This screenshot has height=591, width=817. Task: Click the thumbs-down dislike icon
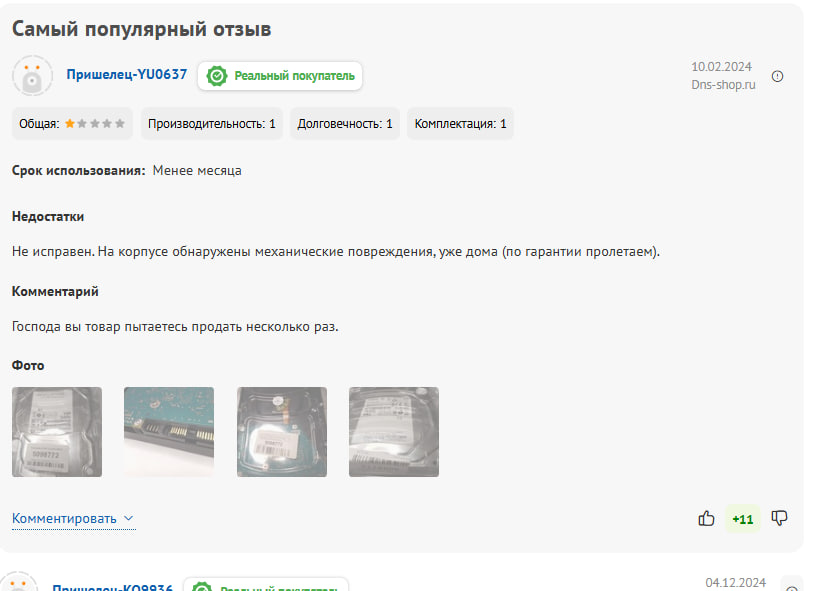click(x=779, y=518)
